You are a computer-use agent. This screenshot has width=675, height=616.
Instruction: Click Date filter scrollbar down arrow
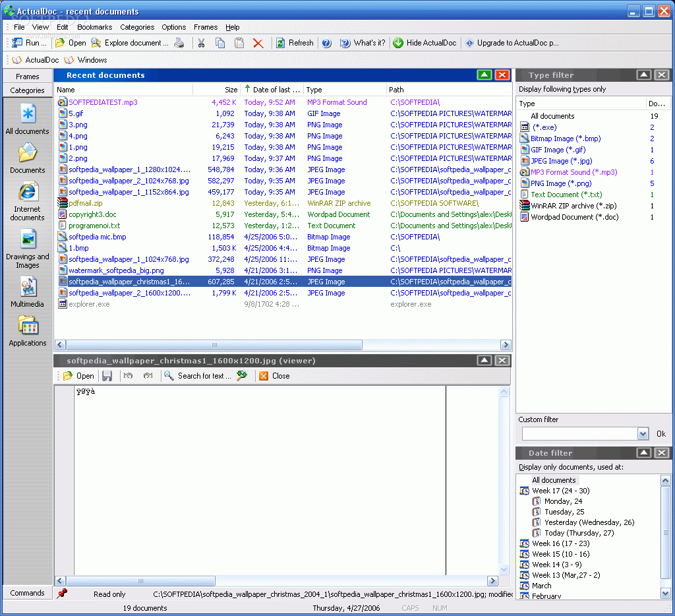pyautogui.click(x=666, y=594)
